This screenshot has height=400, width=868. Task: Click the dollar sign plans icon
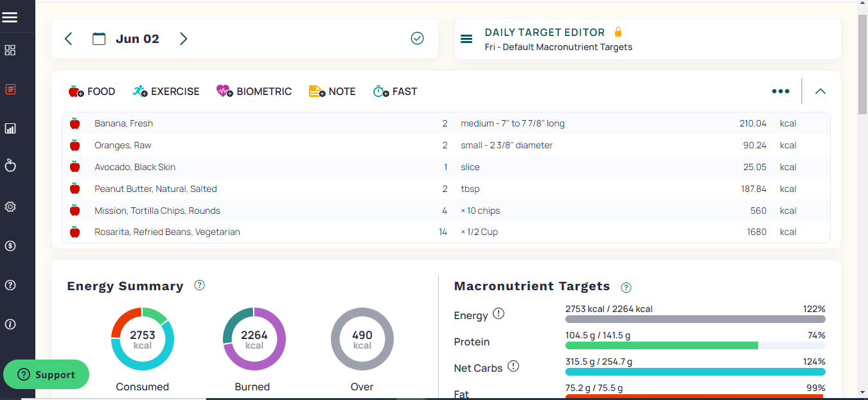pyautogui.click(x=10, y=246)
